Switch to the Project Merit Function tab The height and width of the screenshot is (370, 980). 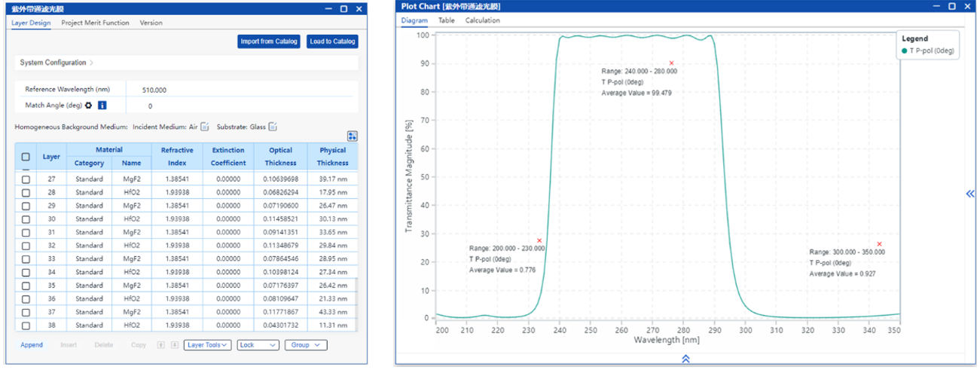pyautogui.click(x=95, y=23)
